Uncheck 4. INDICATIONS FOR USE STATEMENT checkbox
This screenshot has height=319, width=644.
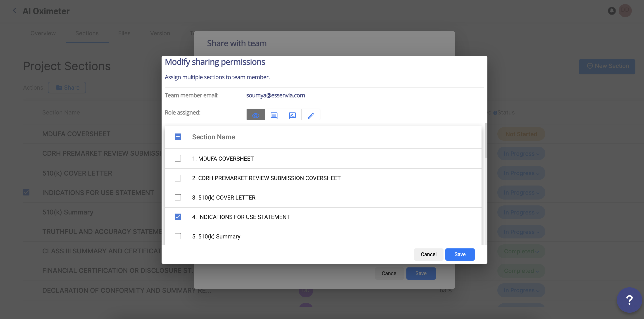coord(178,217)
